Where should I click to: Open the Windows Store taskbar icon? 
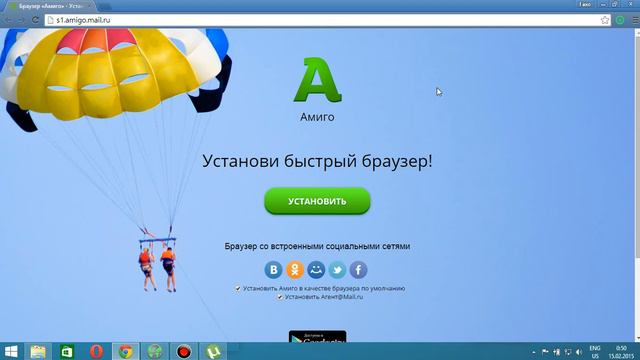click(67, 351)
